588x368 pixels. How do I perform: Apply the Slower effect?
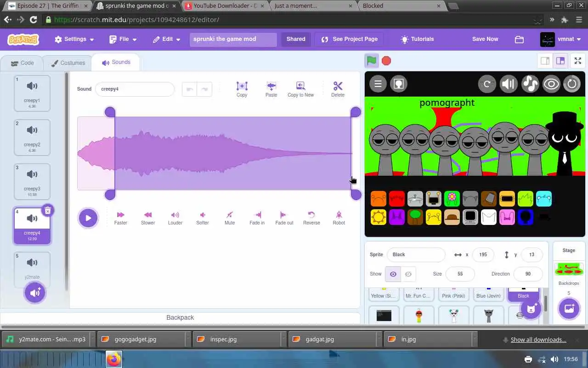(148, 218)
